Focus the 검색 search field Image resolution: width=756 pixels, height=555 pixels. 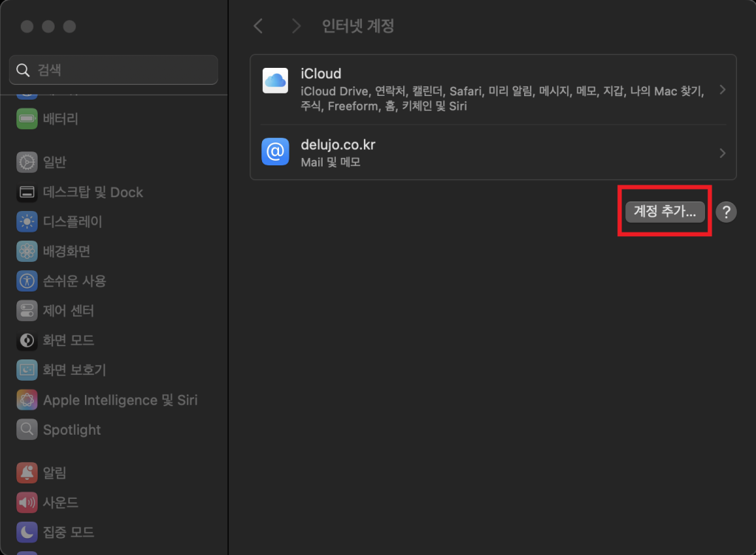point(113,70)
